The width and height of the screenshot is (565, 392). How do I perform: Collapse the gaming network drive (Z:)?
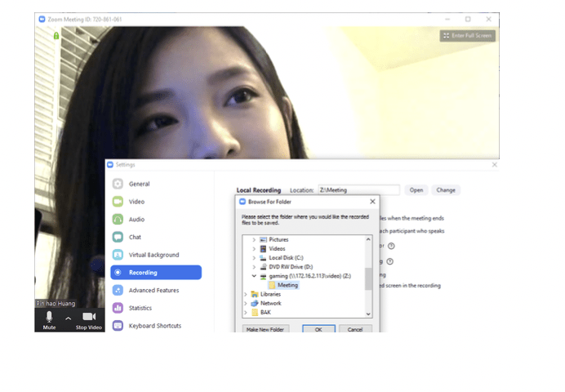pyautogui.click(x=254, y=276)
